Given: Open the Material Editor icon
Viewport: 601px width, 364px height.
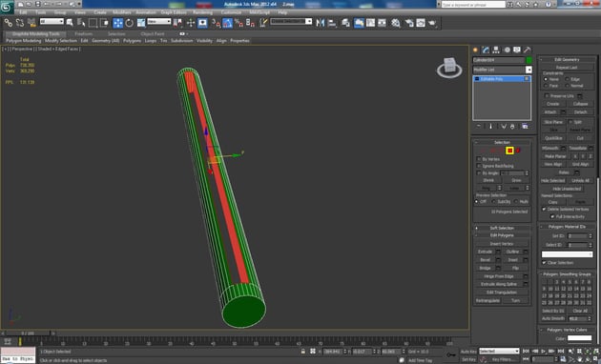Looking at the screenshot, I should point(395,23).
